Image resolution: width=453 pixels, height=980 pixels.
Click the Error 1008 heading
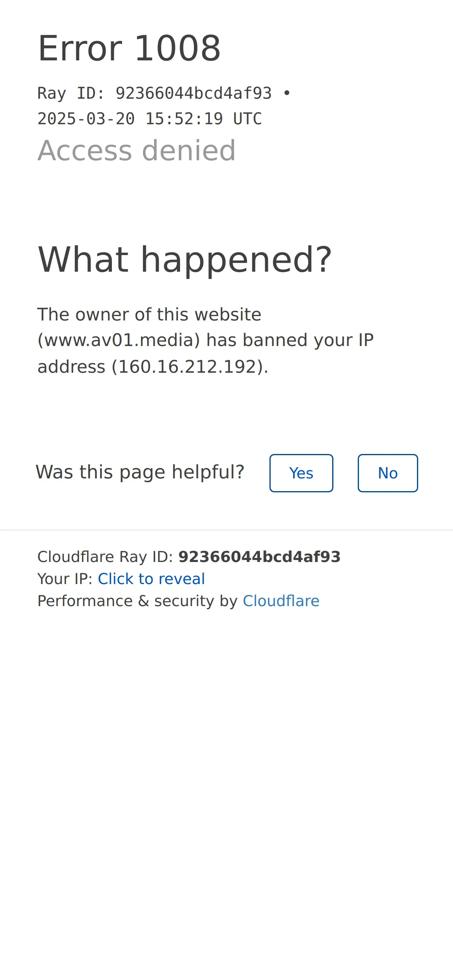tap(129, 48)
